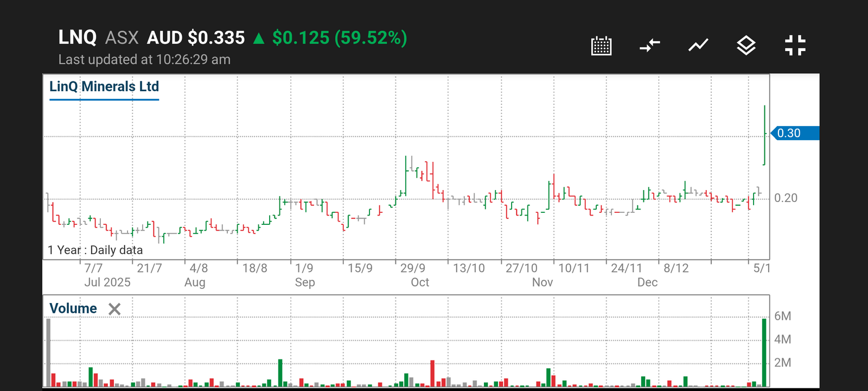Click the 13/10 date axis label
This screenshot has height=391, width=868.
pyautogui.click(x=469, y=268)
